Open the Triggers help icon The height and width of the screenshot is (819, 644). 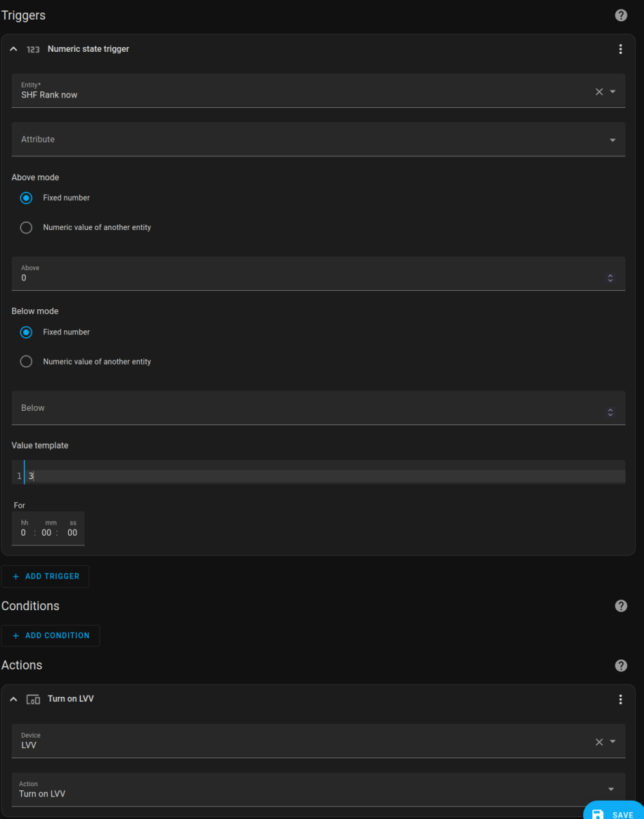620,15
